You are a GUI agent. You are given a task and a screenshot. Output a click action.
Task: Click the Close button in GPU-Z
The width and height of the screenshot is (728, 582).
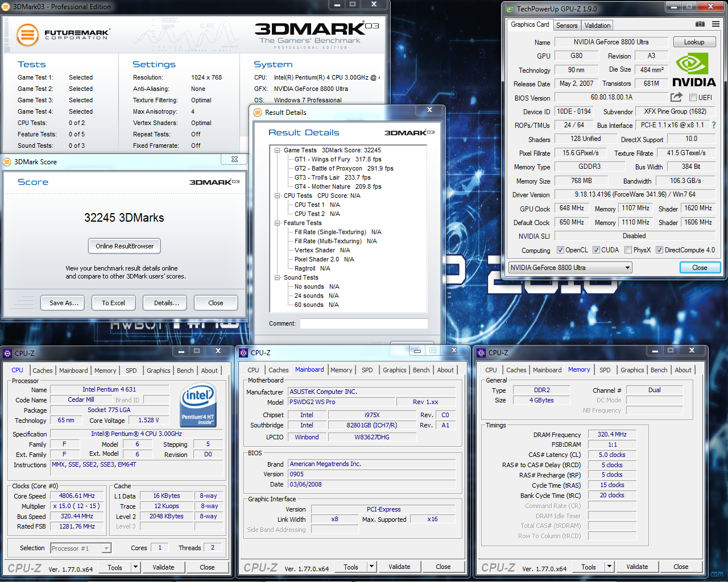[700, 268]
